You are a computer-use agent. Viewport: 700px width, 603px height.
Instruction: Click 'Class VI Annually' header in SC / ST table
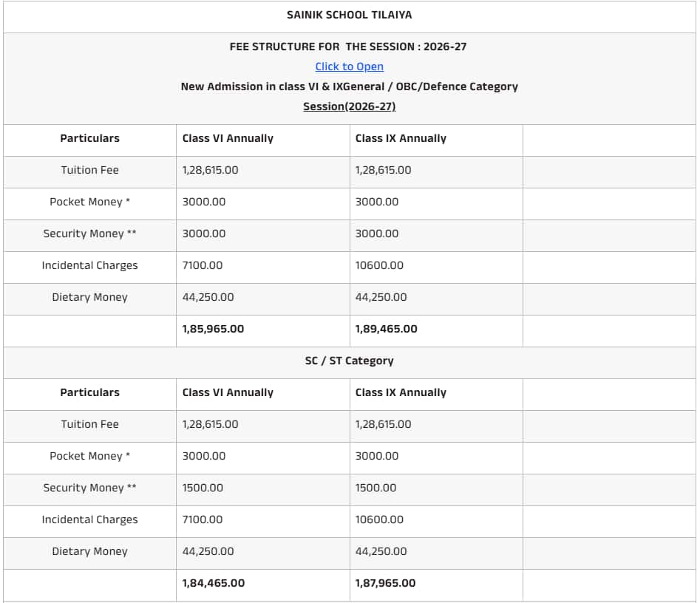(228, 392)
